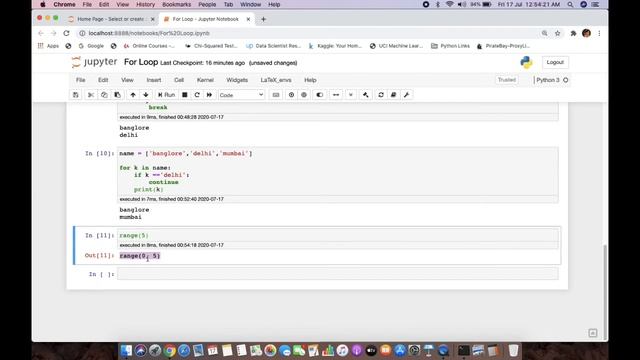Open Chrome extensions puzzle icon
This screenshot has width=640, height=360.
[573, 33]
